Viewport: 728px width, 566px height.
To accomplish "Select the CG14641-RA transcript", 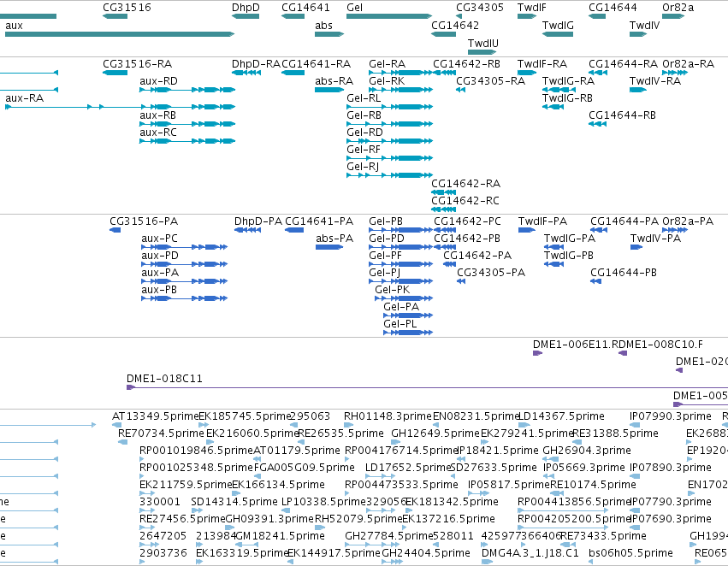I will click(x=293, y=73).
